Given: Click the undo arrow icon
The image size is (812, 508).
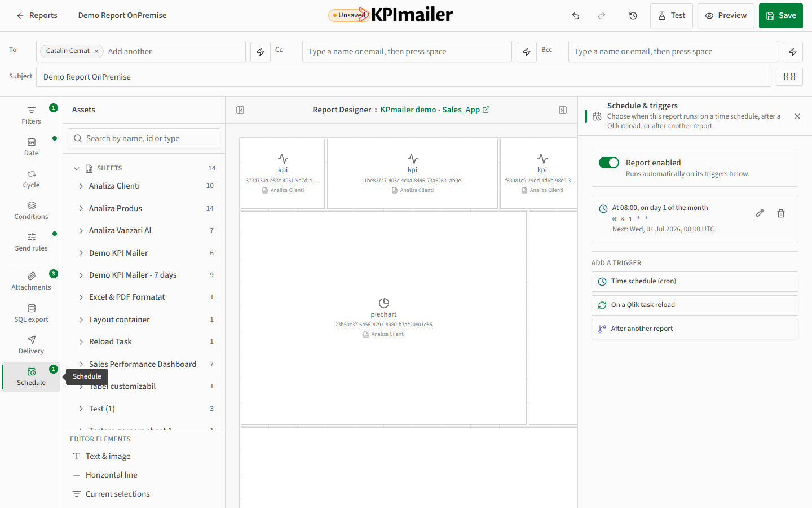Looking at the screenshot, I should click(576, 16).
